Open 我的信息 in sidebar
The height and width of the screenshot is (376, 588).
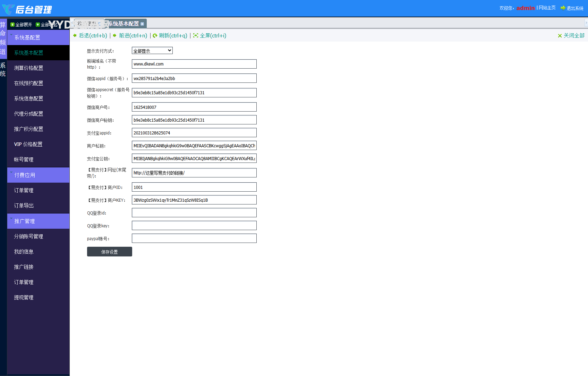tap(38, 252)
